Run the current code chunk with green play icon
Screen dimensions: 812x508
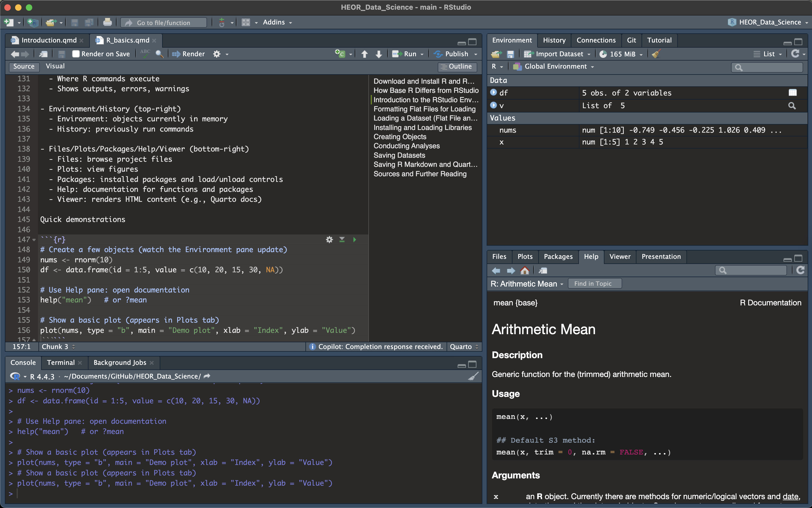354,239
